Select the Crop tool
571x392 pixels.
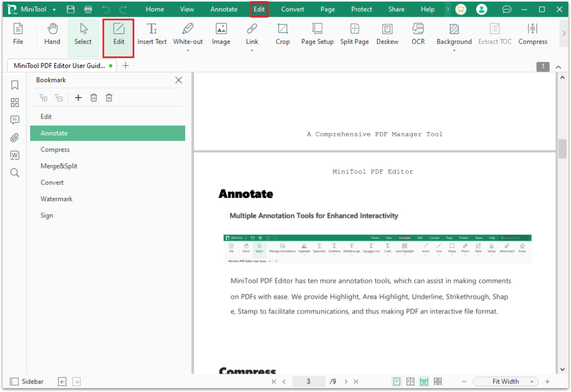point(283,34)
